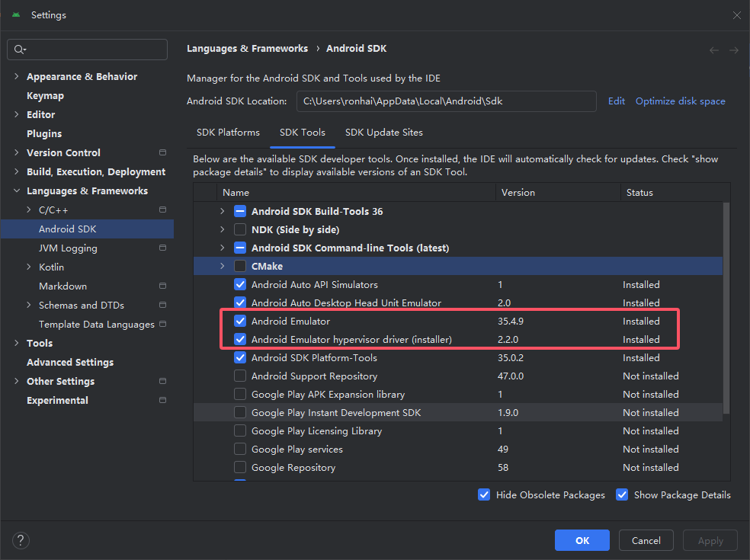Click the Edit link for SDK location
Viewport: 750px width, 560px height.
click(617, 101)
